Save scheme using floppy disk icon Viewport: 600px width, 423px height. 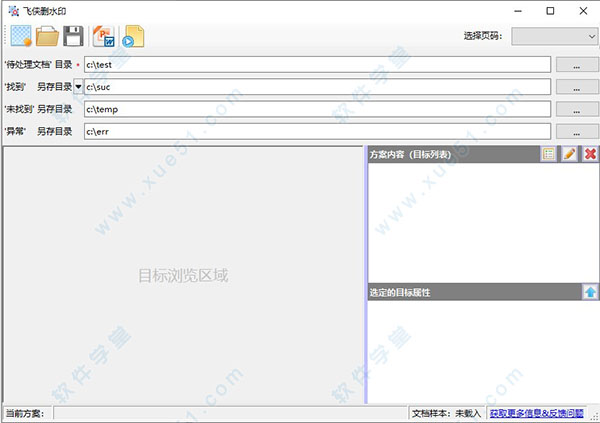point(73,36)
